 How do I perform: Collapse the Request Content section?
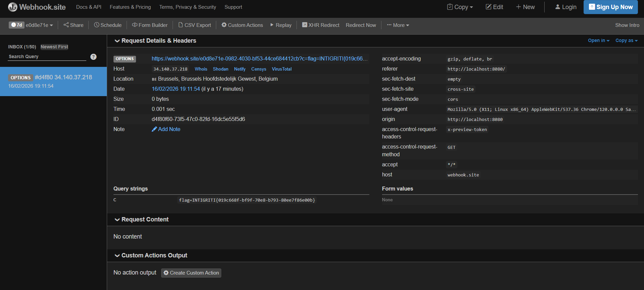117,220
